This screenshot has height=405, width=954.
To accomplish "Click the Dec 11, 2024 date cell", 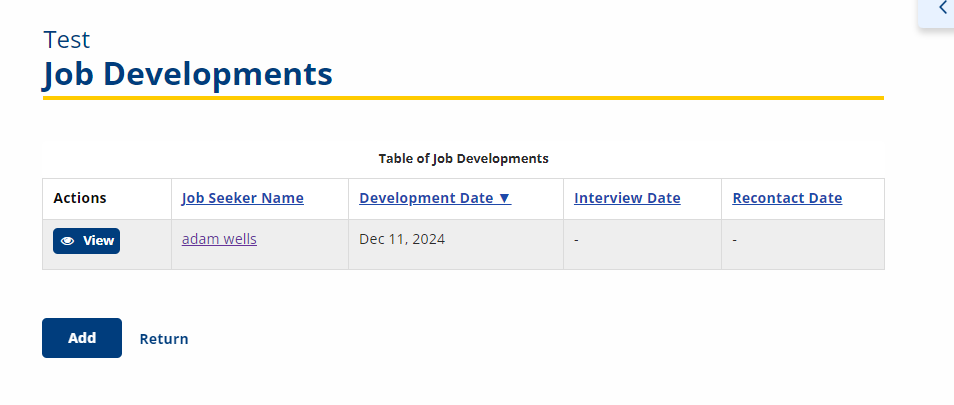I will coord(402,240).
